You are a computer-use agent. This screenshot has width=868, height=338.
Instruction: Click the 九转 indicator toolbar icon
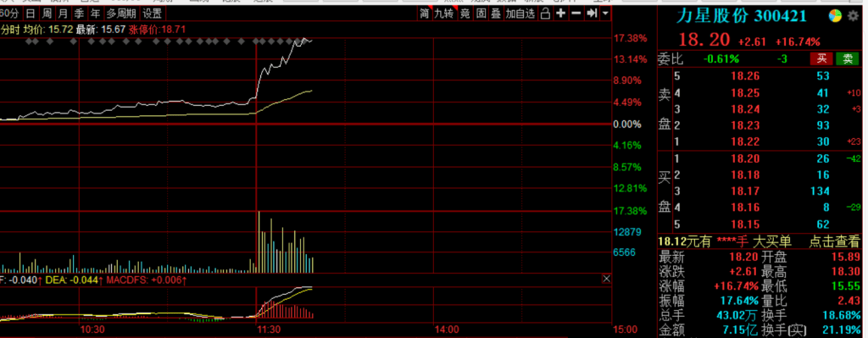click(x=444, y=14)
